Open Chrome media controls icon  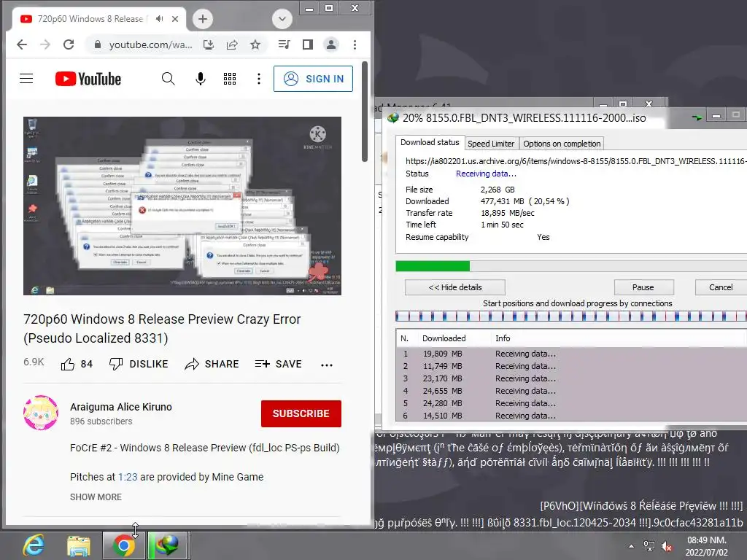coord(284,44)
